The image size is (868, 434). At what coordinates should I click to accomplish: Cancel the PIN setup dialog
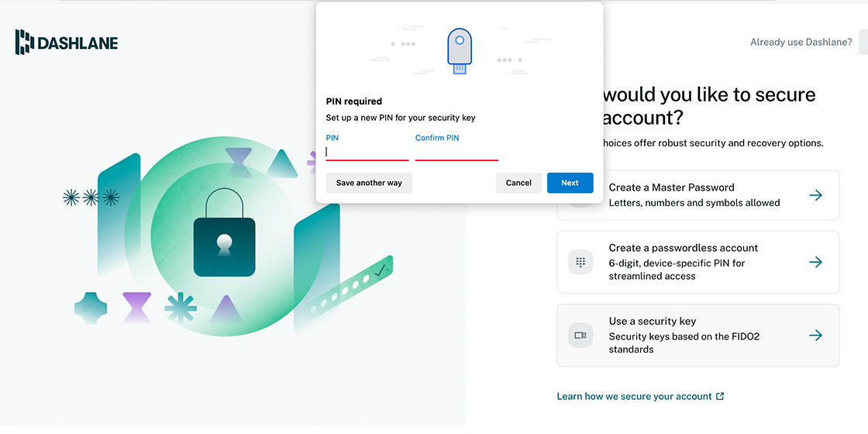tap(518, 183)
